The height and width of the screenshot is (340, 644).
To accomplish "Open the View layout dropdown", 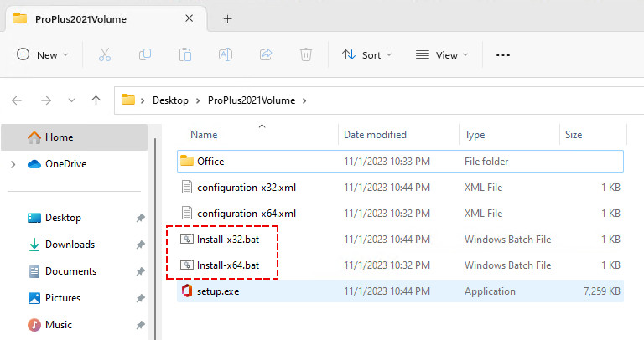I will (442, 55).
